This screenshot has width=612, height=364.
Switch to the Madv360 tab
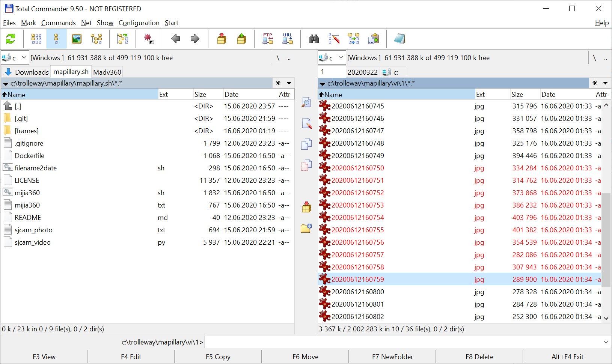[107, 72]
